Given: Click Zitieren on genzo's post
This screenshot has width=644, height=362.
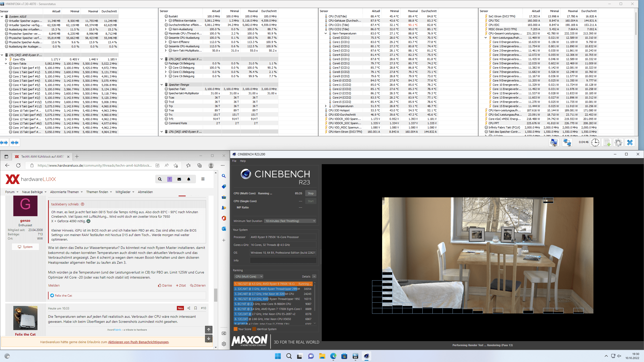Looking at the screenshot, I should click(198, 286).
